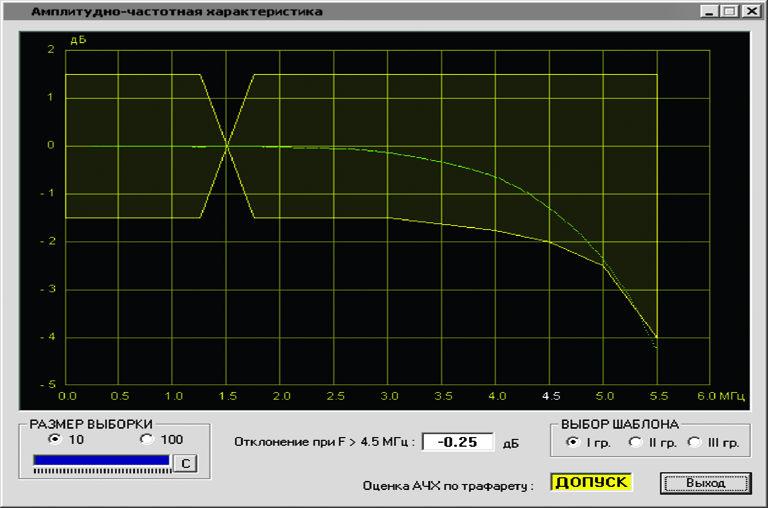Viewport: 768px width, 508px height.
Task: Choose template I гр. radio button
Action: 573,442
